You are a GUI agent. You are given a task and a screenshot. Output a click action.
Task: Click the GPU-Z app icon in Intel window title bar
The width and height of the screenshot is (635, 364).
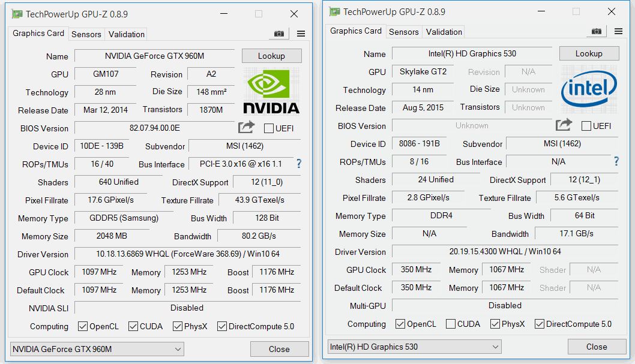pyautogui.click(x=334, y=12)
